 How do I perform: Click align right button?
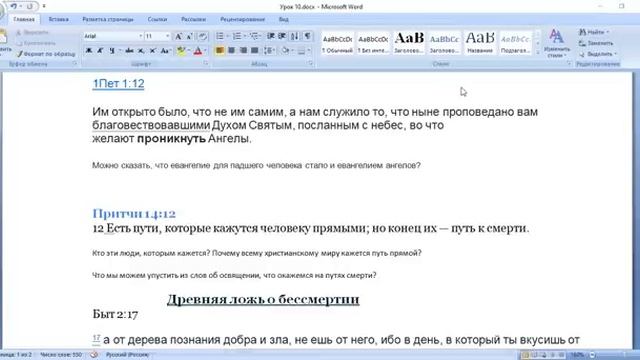pos(243,51)
